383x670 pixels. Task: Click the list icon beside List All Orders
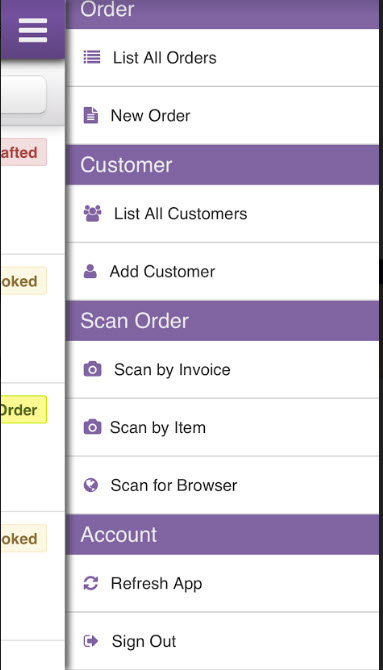(x=91, y=57)
